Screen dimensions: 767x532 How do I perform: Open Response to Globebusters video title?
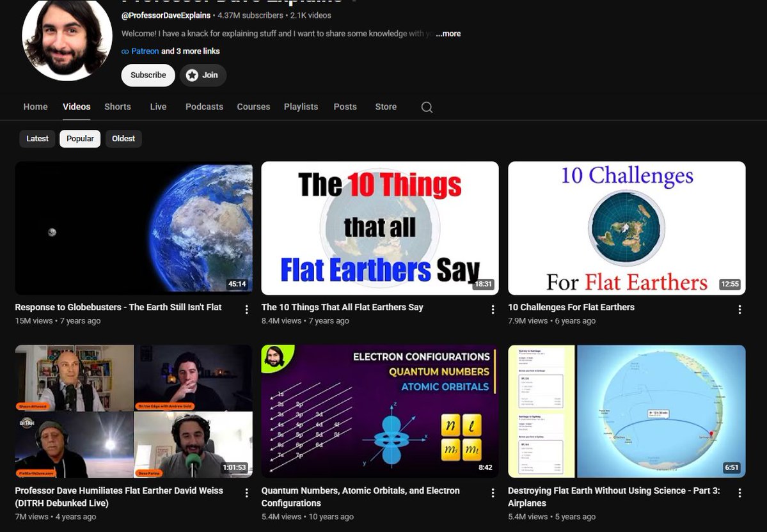pyautogui.click(x=118, y=307)
